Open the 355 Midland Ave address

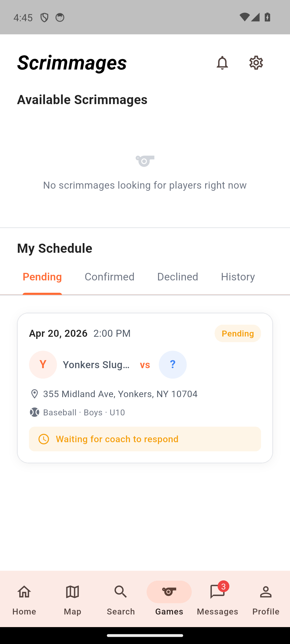pos(120,394)
